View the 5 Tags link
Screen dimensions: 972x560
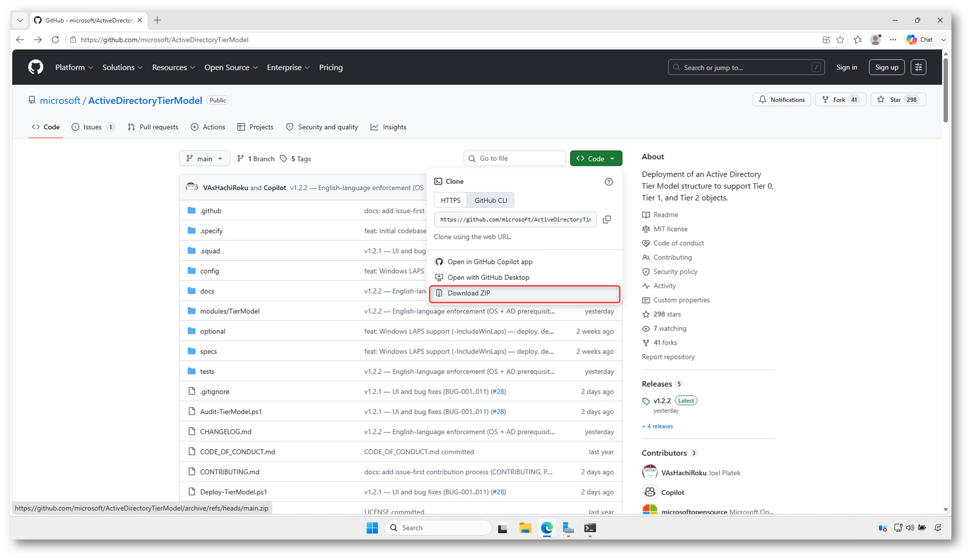click(295, 159)
